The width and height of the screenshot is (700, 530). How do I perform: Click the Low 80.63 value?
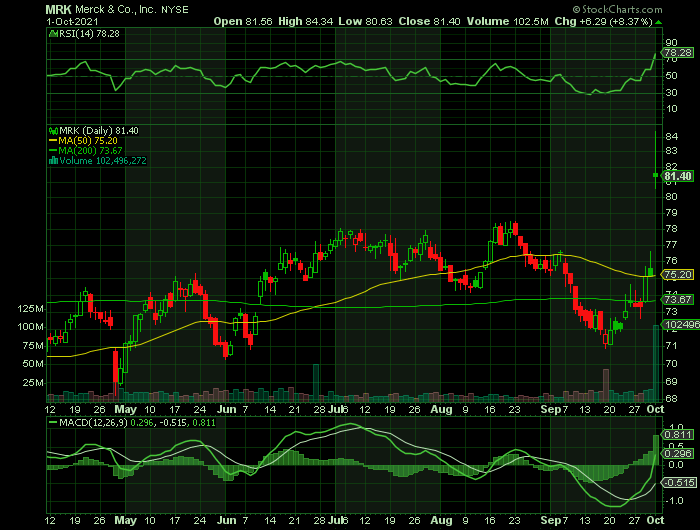tap(365, 21)
